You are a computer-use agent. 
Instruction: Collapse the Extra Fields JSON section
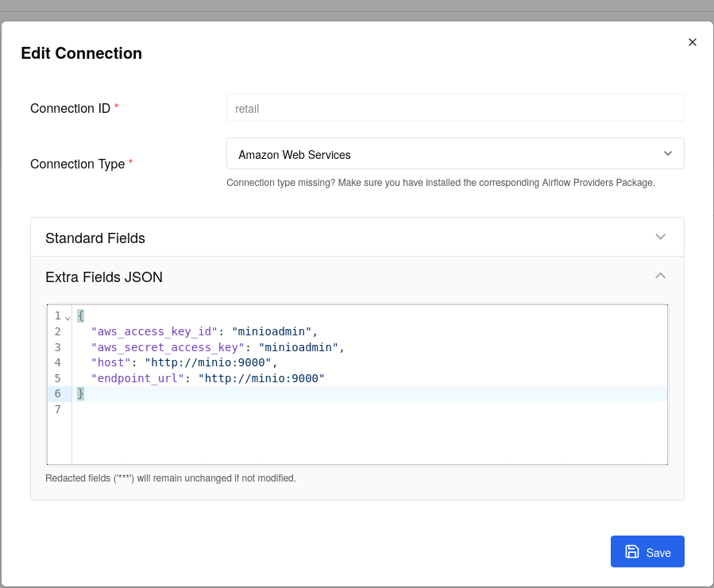(357, 277)
